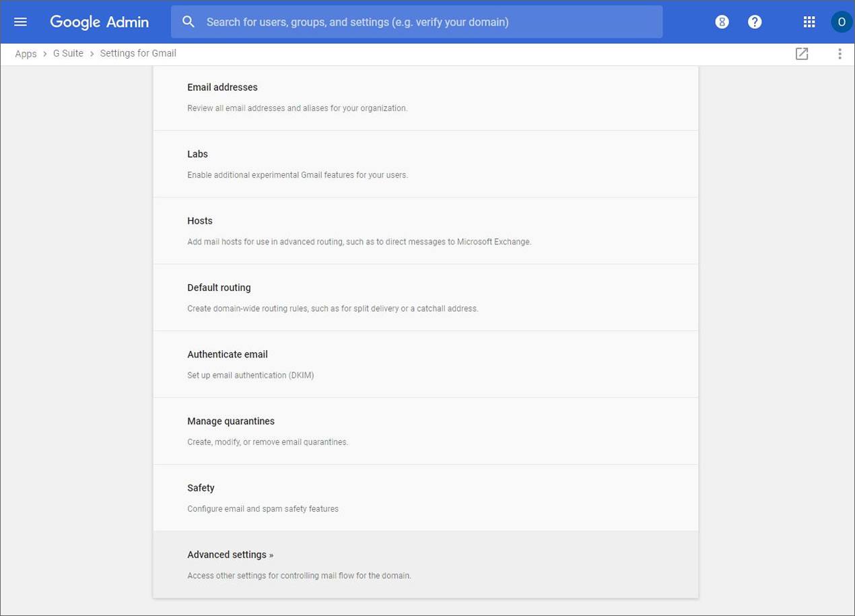Go to G Suite in the breadcrumb
The width and height of the screenshot is (855, 616).
pyautogui.click(x=68, y=54)
